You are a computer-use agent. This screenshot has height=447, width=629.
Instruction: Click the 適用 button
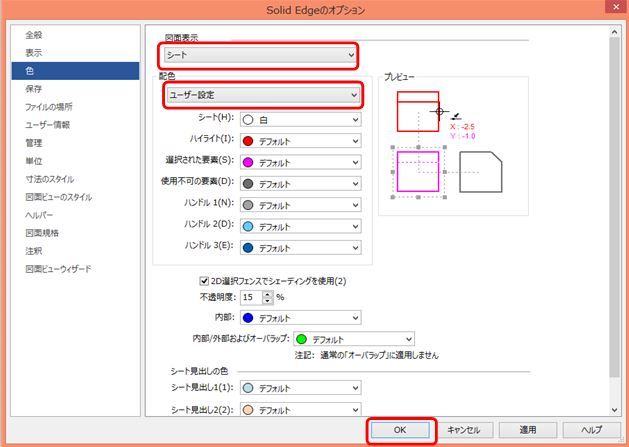click(x=528, y=430)
